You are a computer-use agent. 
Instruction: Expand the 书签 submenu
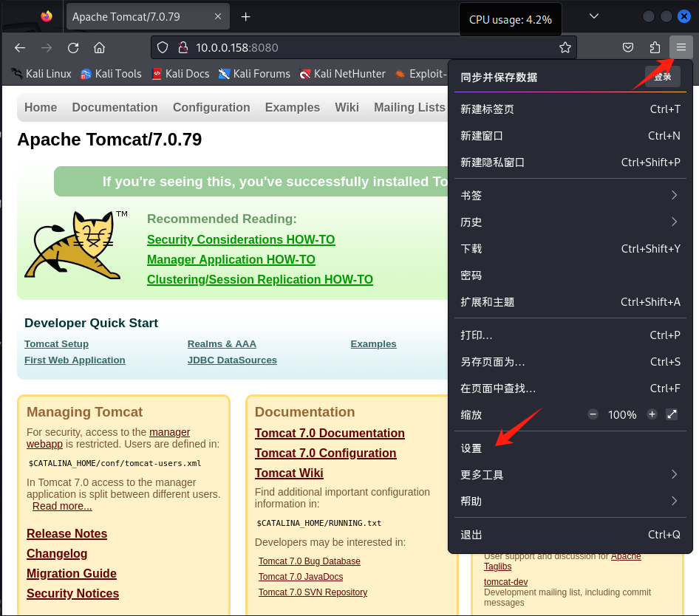570,195
